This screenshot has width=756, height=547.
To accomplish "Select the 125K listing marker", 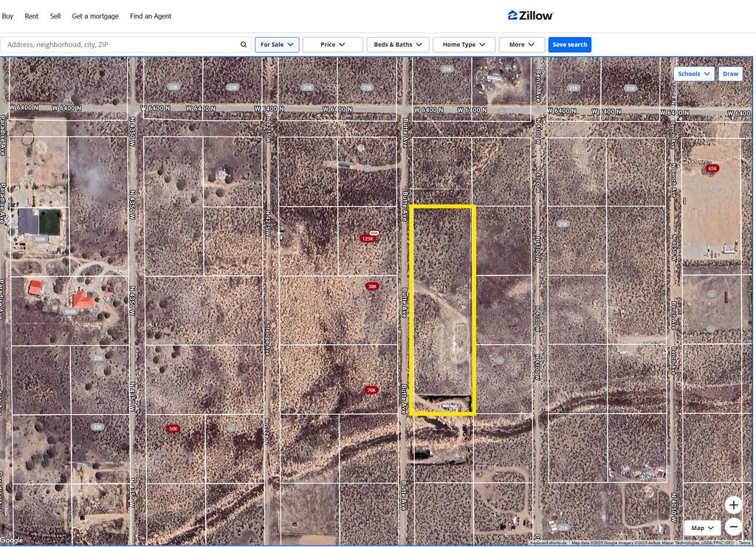I will tap(368, 238).
